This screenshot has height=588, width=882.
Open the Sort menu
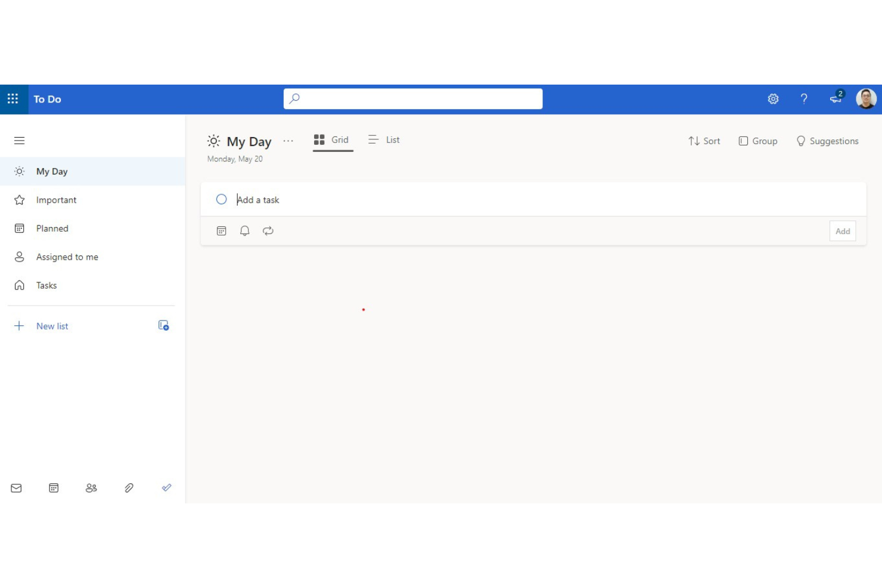click(x=704, y=141)
